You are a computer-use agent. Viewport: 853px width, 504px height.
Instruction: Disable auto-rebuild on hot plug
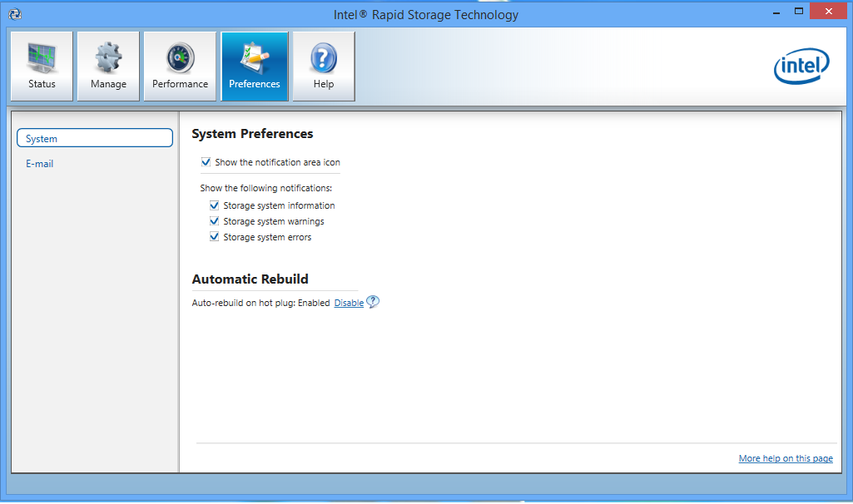(349, 302)
